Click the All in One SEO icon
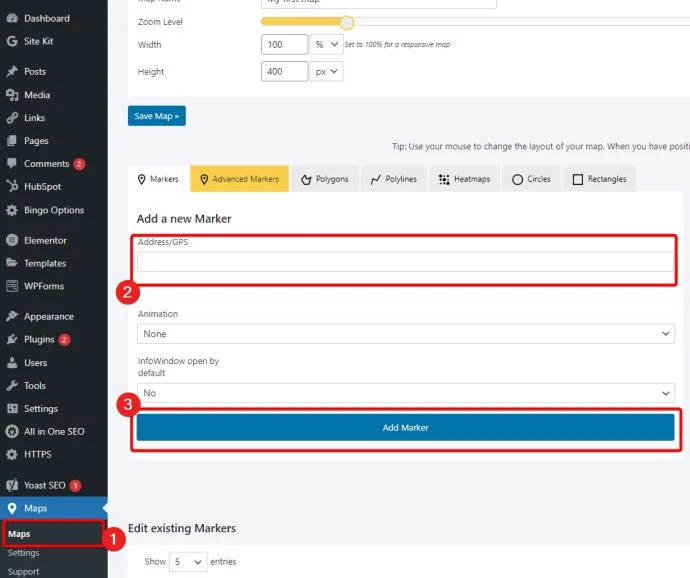Viewport: 690px width, 578px height. pyautogui.click(x=12, y=431)
